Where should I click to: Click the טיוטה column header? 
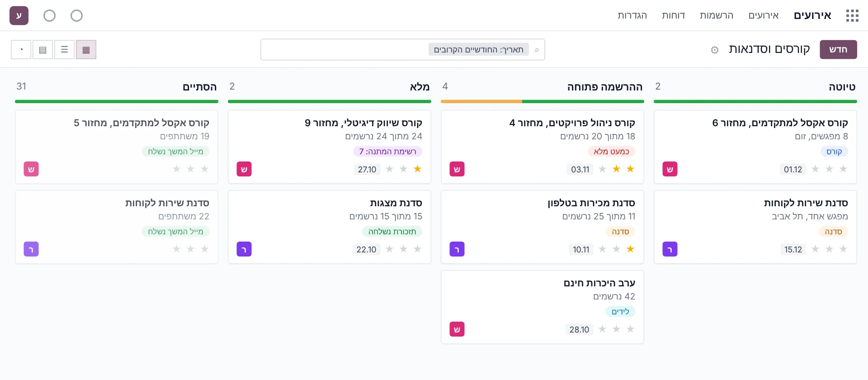(842, 86)
